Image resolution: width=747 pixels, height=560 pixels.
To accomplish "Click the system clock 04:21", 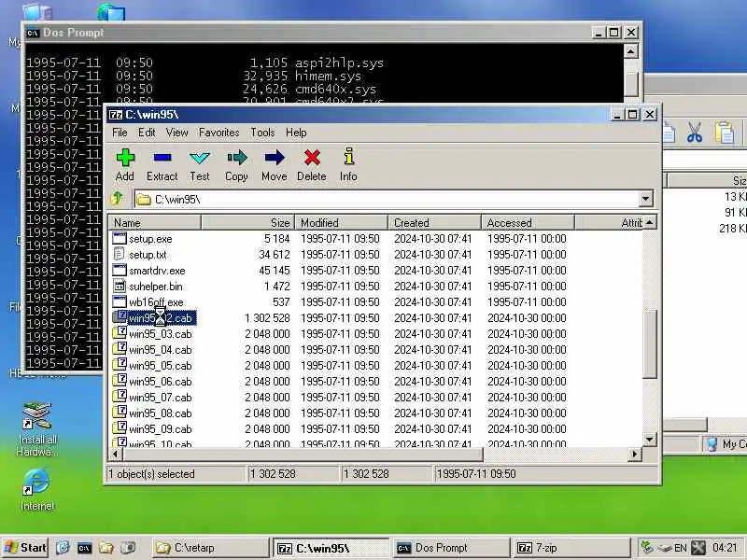I will coord(725,548).
